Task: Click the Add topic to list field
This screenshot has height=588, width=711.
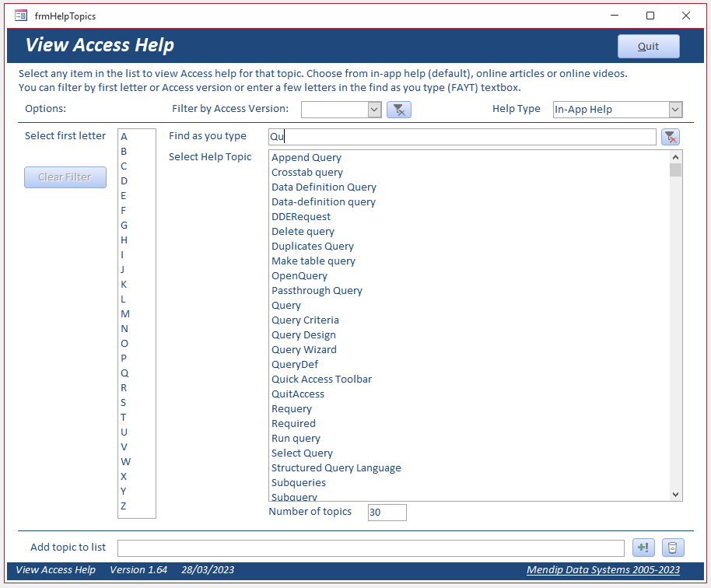Action: pyautogui.click(x=371, y=548)
